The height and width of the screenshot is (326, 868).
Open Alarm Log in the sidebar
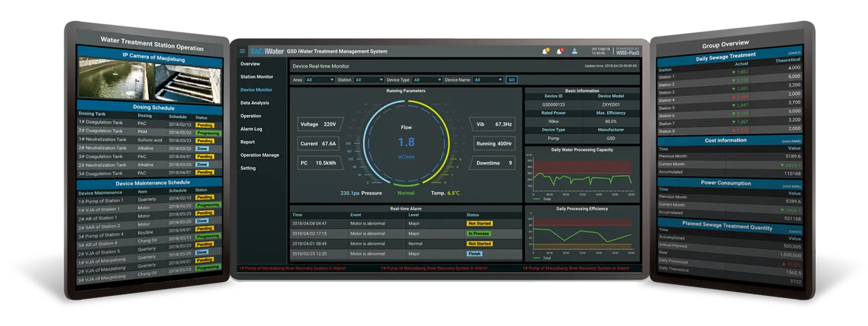click(252, 129)
